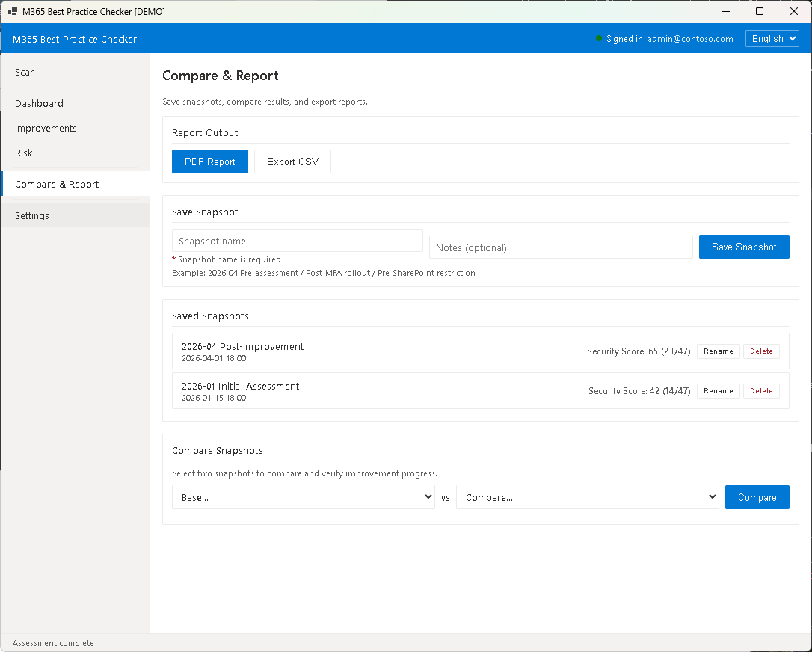Rename the 2026-01 Initial Assessment snapshot

click(718, 391)
